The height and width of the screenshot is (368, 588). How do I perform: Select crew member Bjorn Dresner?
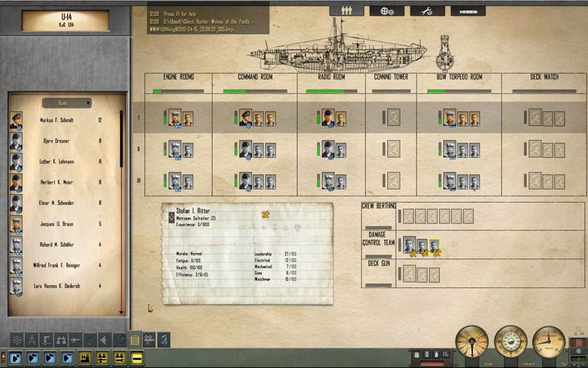pos(56,141)
